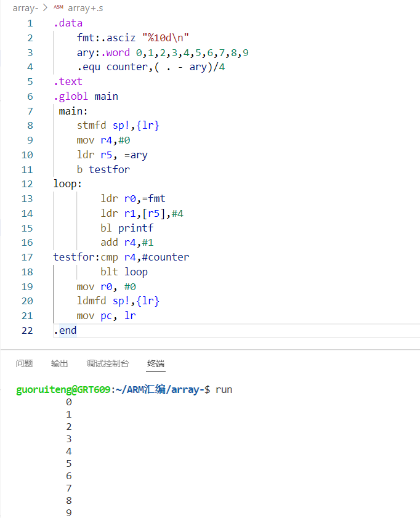This screenshot has height=518, width=420.
Task: Select array+.s breadcrumb file name
Action: point(85,8)
